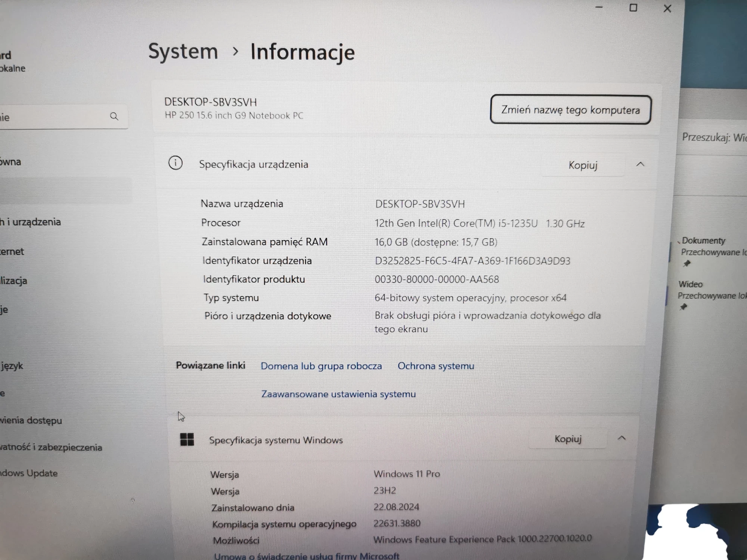Close the Settings window
Screen dimensions: 747x560
[x=667, y=9]
